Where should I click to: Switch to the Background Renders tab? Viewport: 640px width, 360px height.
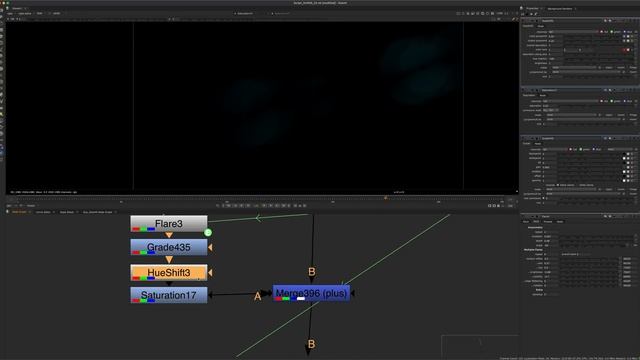click(560, 8)
